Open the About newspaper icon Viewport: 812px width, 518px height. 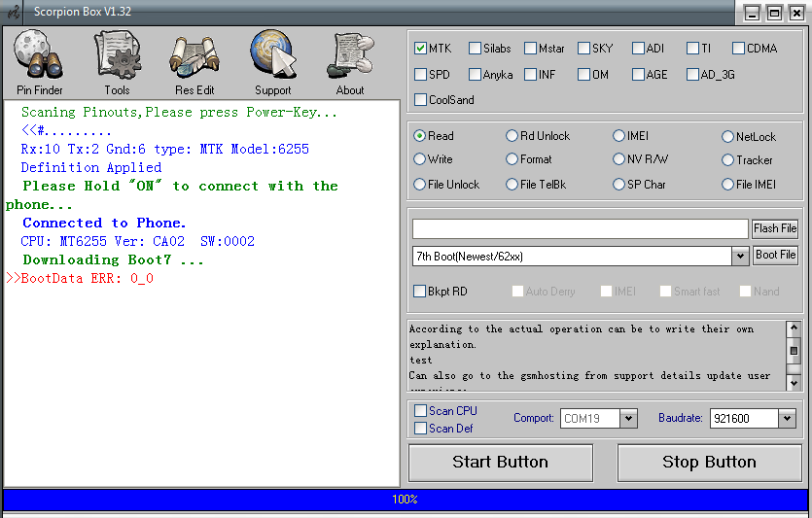point(350,63)
